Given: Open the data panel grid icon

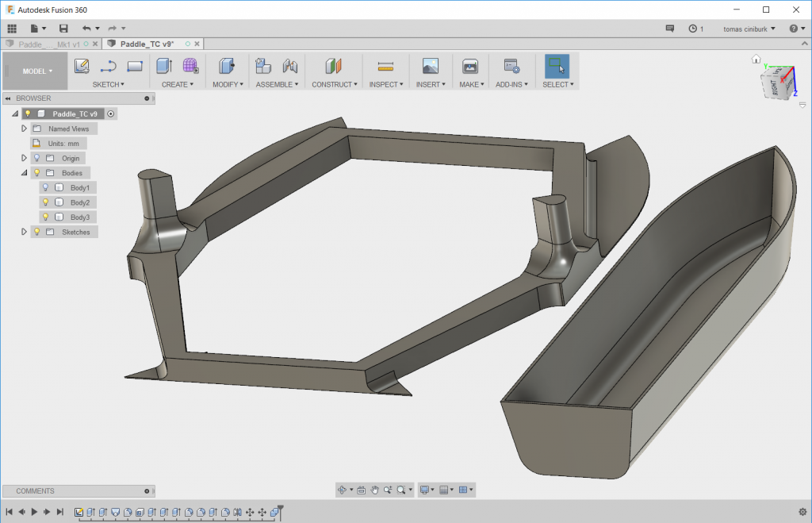Looking at the screenshot, I should (x=12, y=29).
